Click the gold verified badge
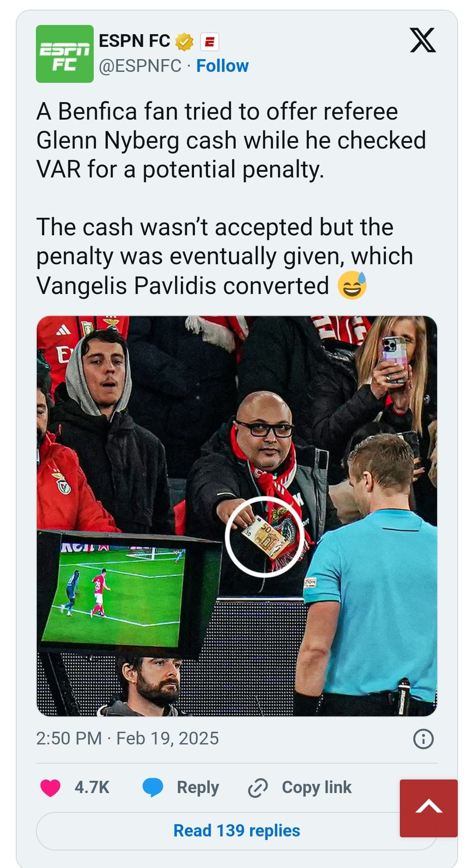Image resolution: width=473 pixels, height=868 pixels. tap(184, 42)
